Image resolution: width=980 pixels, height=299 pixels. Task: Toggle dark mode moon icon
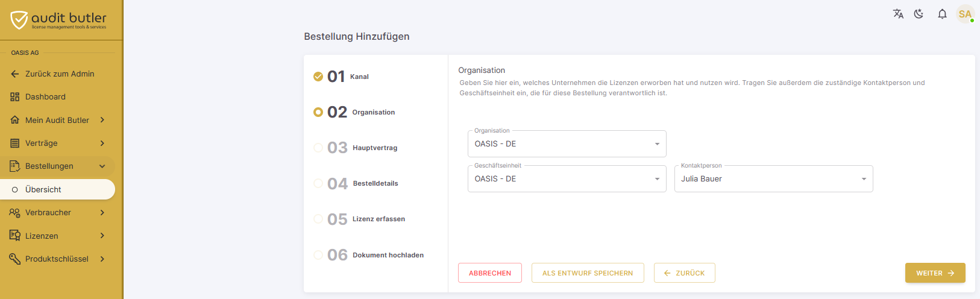click(919, 14)
